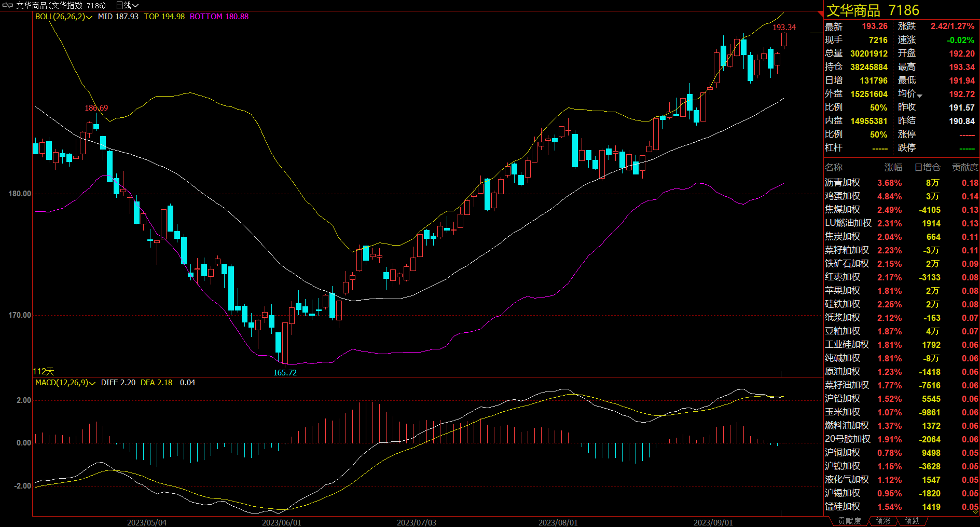Select the 菜籽油加权 row
Image resolution: width=980 pixels, height=527 pixels.
point(902,385)
